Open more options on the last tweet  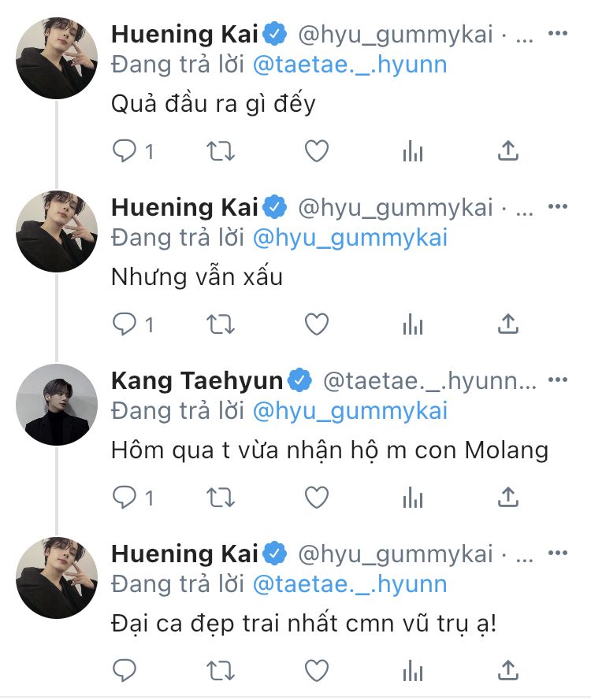[557, 554]
